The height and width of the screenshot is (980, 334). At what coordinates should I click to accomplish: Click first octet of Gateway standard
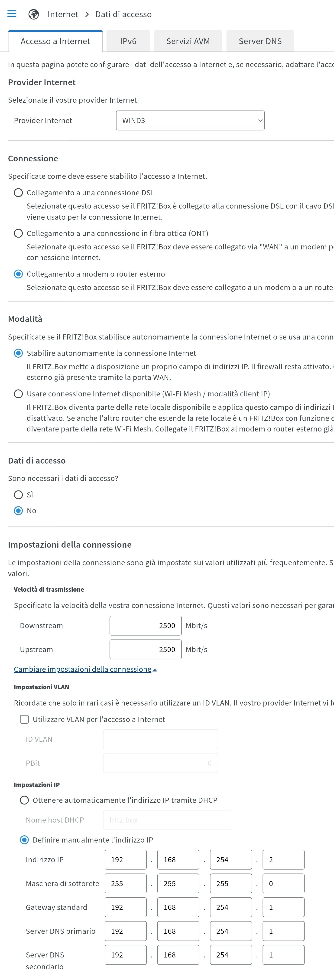coord(126,907)
